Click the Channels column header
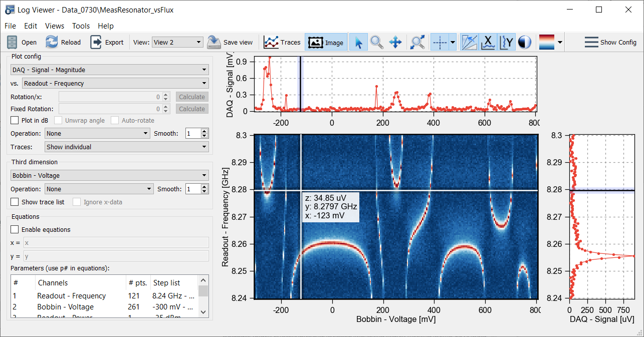Screen dimensions: 644x337 coord(81,283)
